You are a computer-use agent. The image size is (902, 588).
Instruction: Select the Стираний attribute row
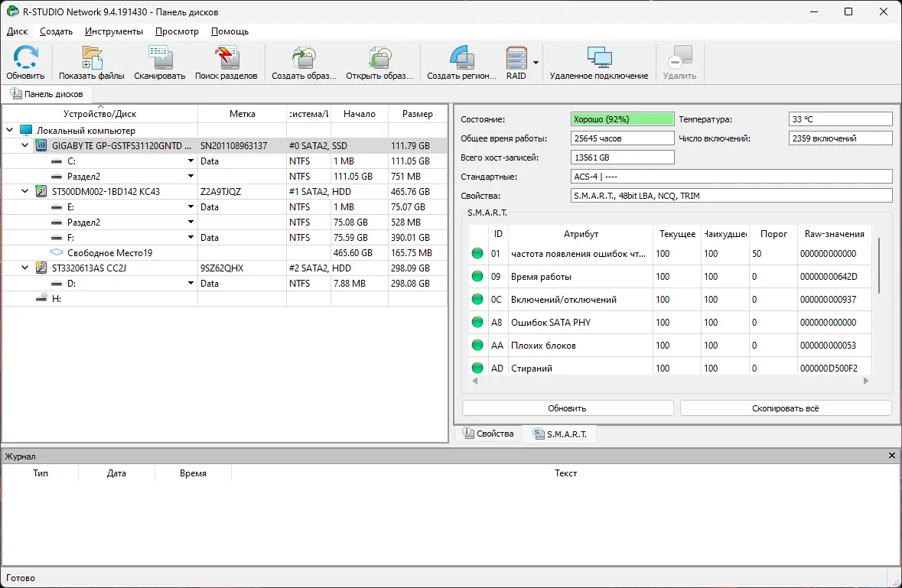tap(670, 368)
